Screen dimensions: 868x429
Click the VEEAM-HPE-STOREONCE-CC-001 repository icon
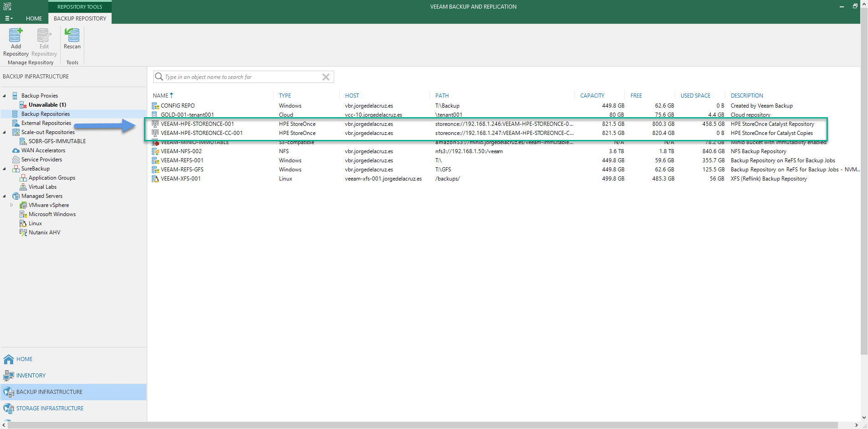[x=155, y=133]
